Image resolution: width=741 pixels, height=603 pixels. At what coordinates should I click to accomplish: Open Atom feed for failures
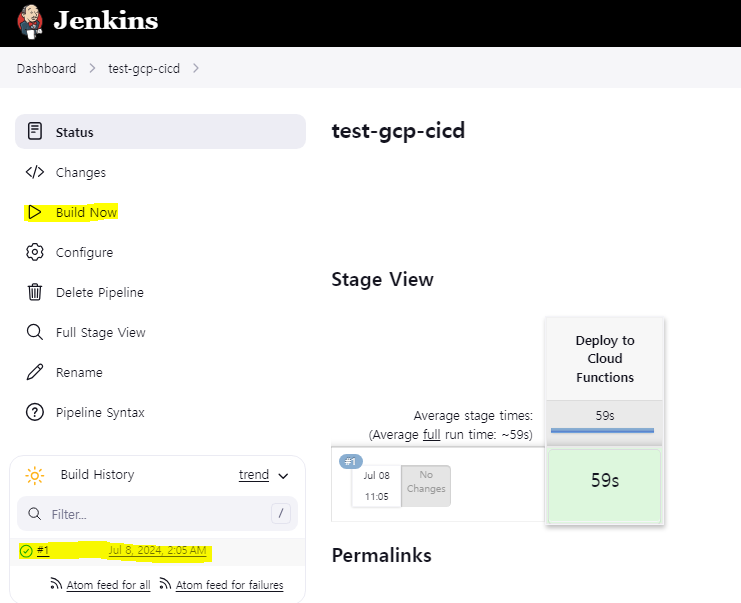tap(230, 585)
